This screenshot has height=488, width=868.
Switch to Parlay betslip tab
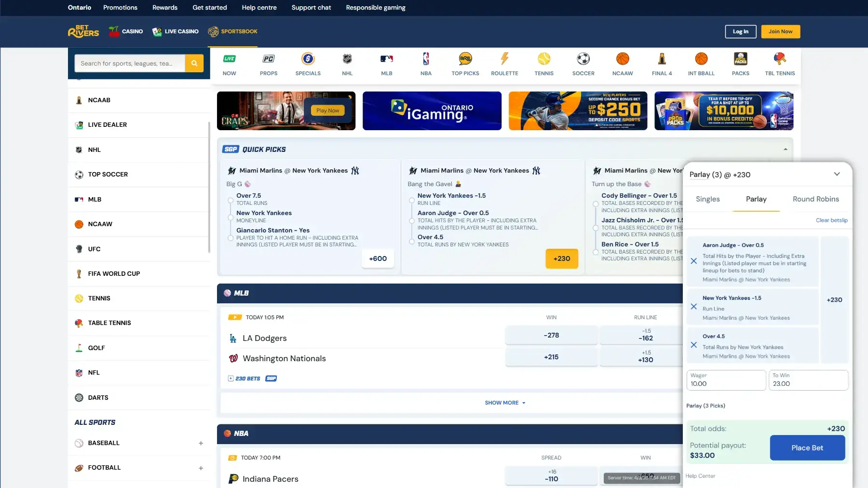click(756, 199)
